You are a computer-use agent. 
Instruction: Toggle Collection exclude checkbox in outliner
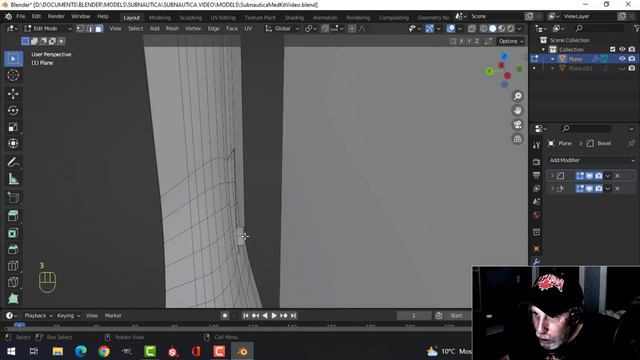[x=613, y=49]
